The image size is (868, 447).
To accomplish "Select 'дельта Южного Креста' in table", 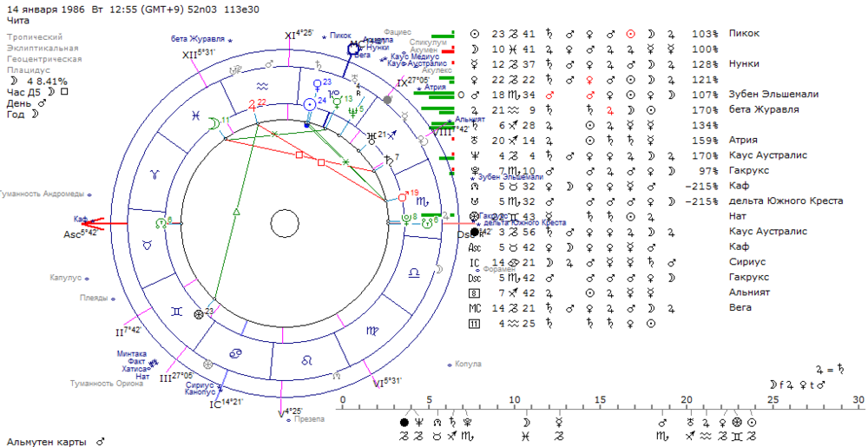I will [x=786, y=200].
